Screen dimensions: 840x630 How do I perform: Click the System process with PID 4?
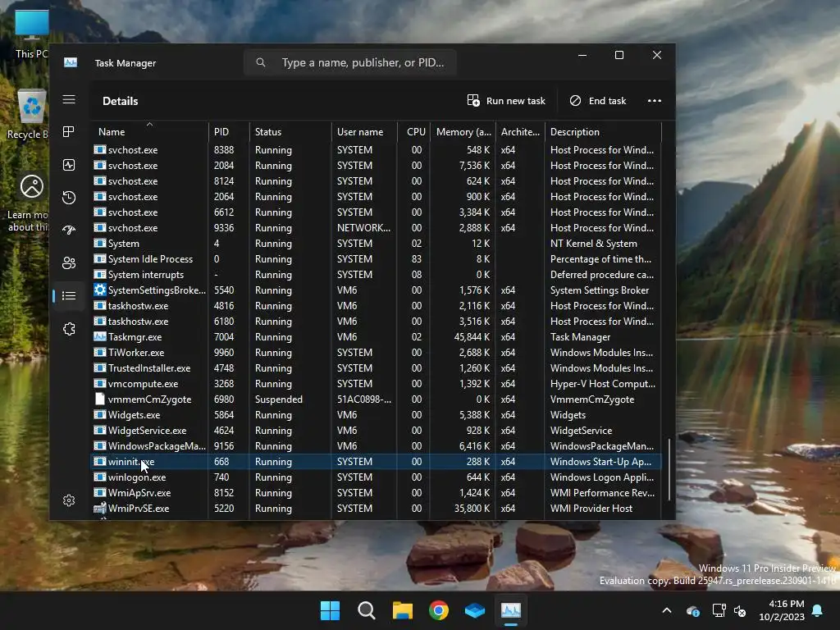(377, 243)
